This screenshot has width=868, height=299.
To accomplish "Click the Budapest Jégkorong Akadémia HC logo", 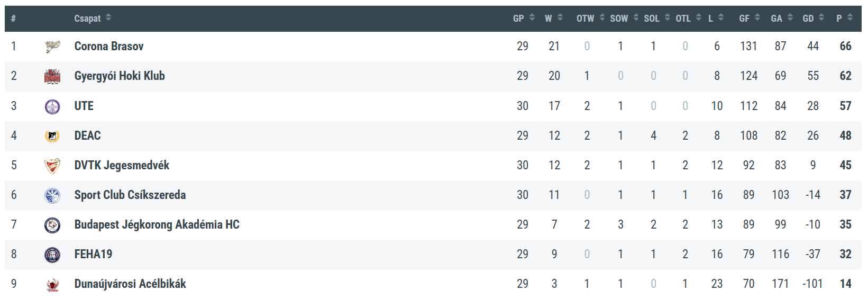I will pos(52,225).
